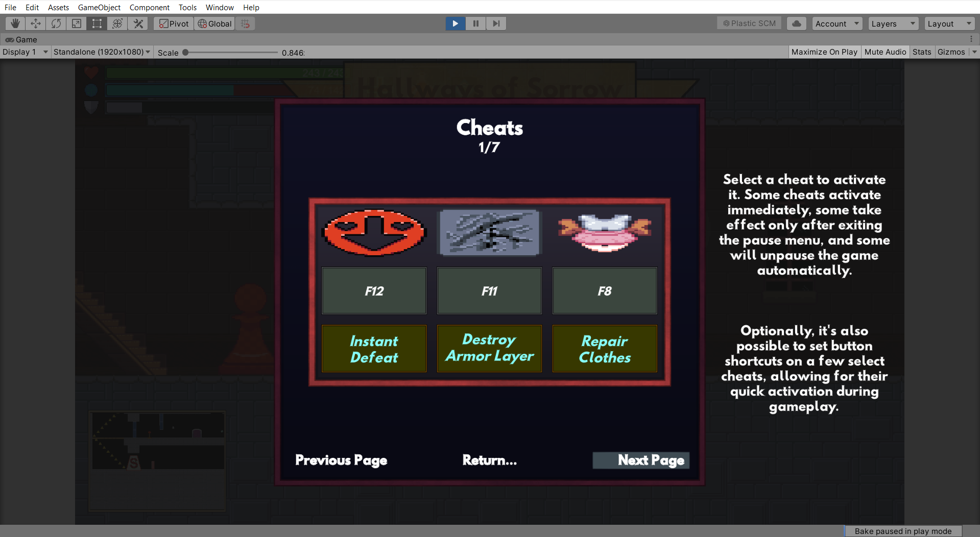Screen dimensions: 980x537
Task: Select the Move tool
Action: [x=36, y=23]
